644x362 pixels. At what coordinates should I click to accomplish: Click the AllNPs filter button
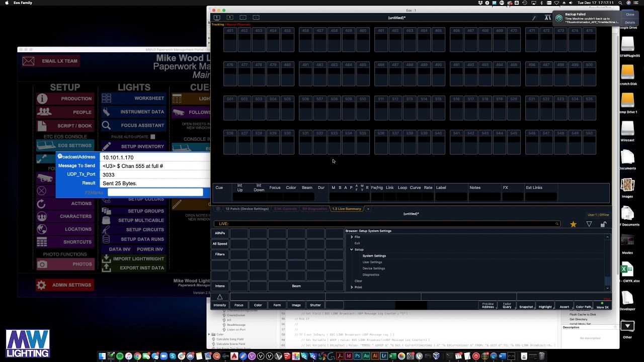[220, 233]
